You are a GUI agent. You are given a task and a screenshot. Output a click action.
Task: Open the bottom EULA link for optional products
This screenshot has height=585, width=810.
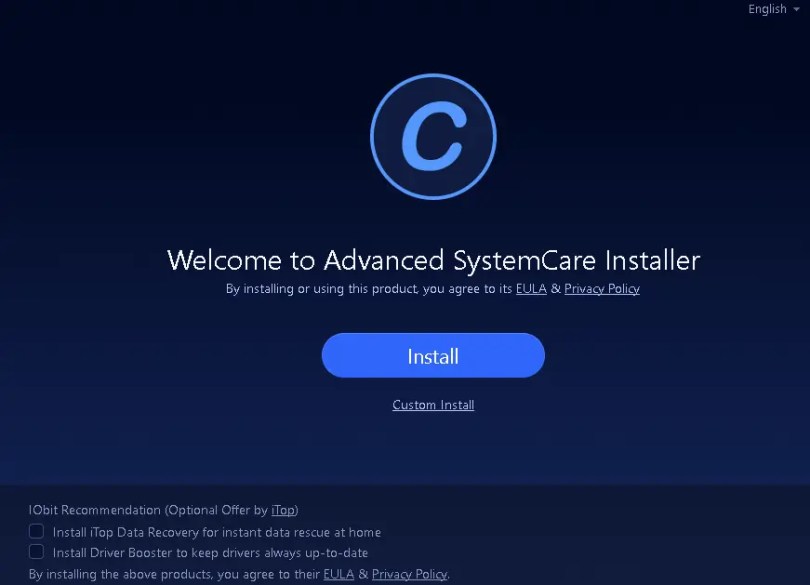pyautogui.click(x=338, y=574)
